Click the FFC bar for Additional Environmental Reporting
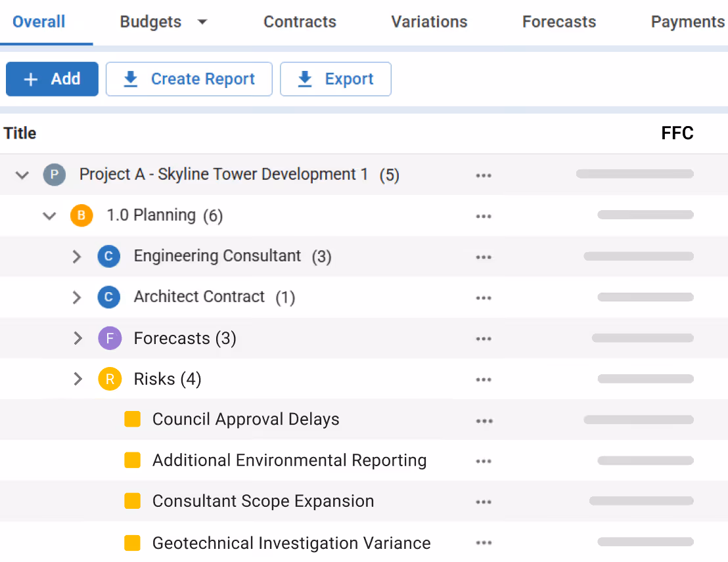Screen dimensions: 728x562 645,460
